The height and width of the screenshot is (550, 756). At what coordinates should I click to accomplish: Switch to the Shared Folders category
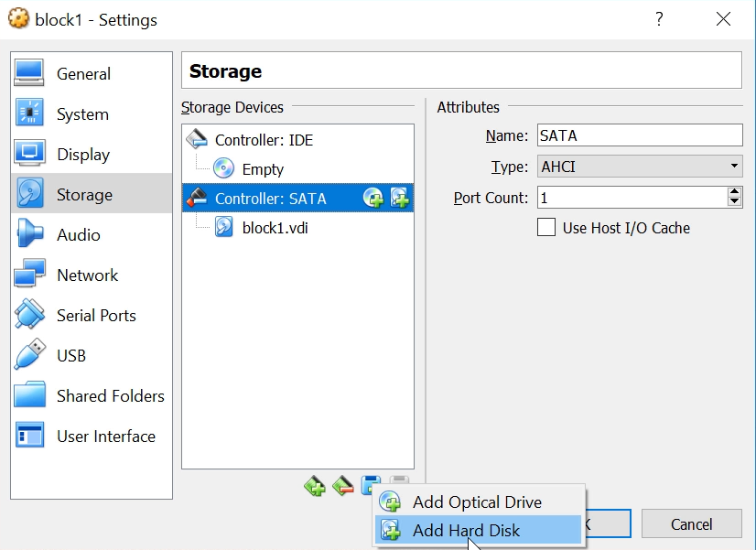110,396
